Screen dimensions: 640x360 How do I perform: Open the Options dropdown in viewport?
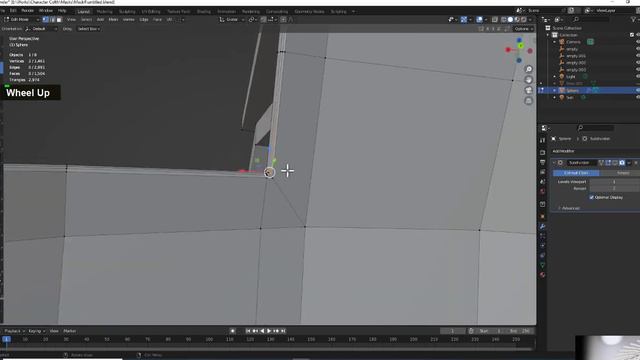coord(523,29)
